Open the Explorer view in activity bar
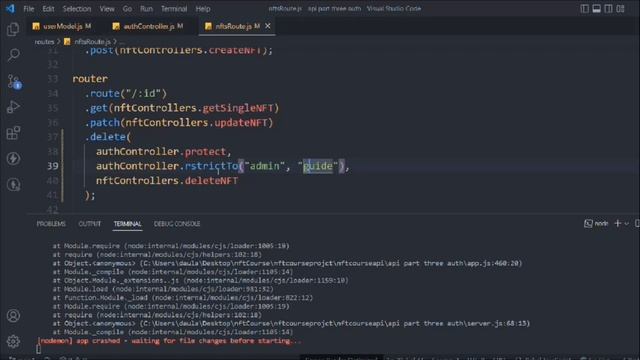The image size is (640, 360). pos(13,29)
